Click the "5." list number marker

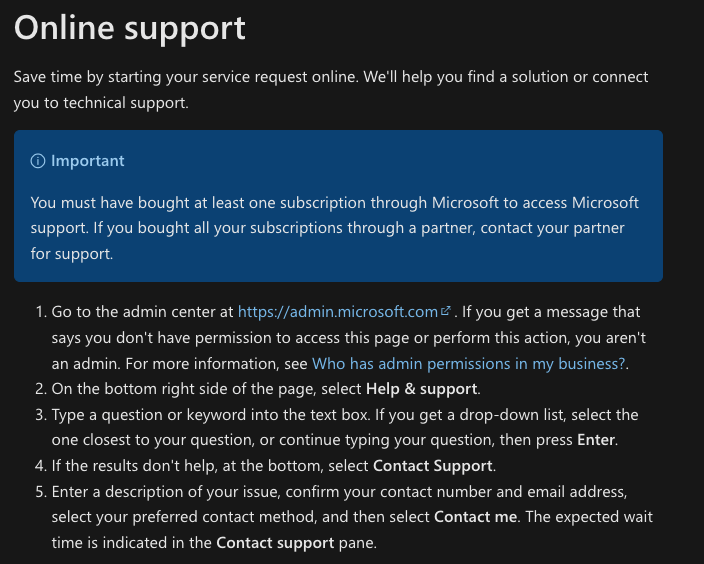(x=40, y=491)
